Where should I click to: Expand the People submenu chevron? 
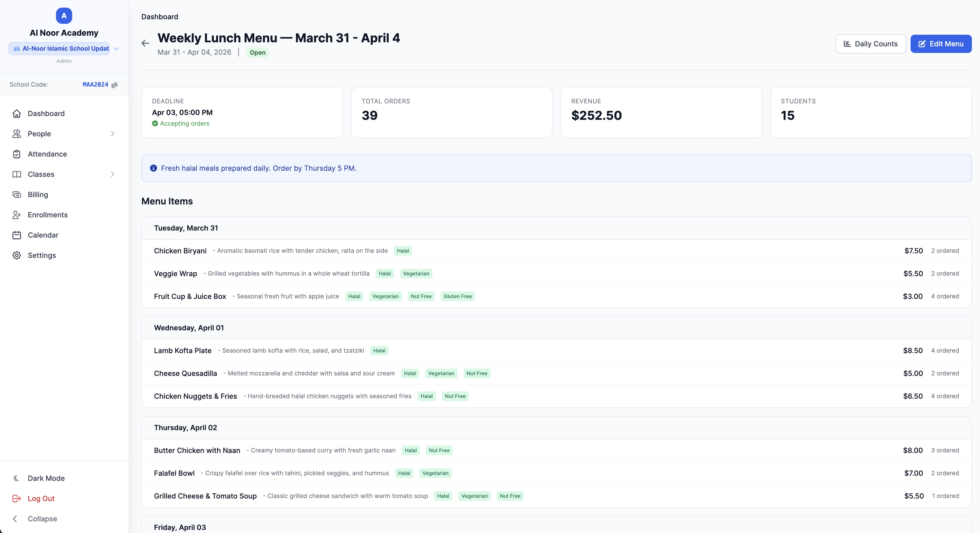(112, 134)
